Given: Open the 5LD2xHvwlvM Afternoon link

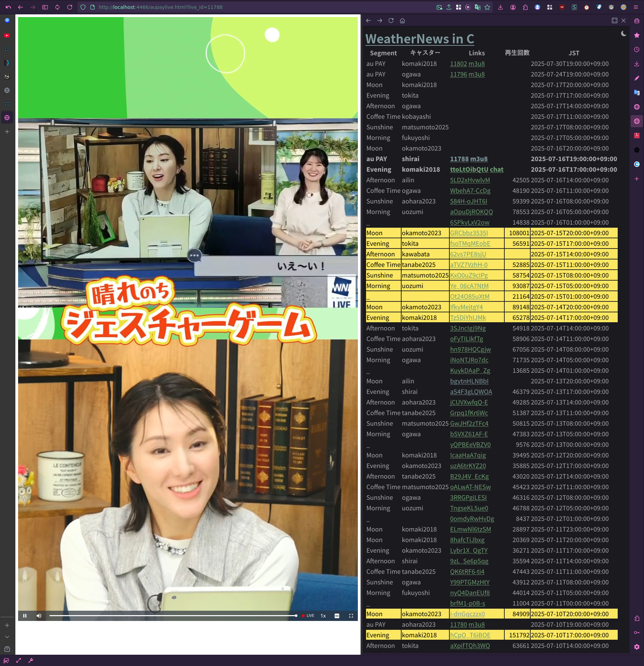Looking at the screenshot, I should click(x=470, y=180).
